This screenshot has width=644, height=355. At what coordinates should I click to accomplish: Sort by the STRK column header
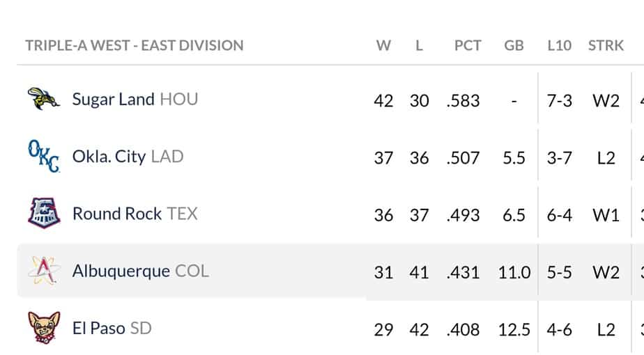point(606,45)
